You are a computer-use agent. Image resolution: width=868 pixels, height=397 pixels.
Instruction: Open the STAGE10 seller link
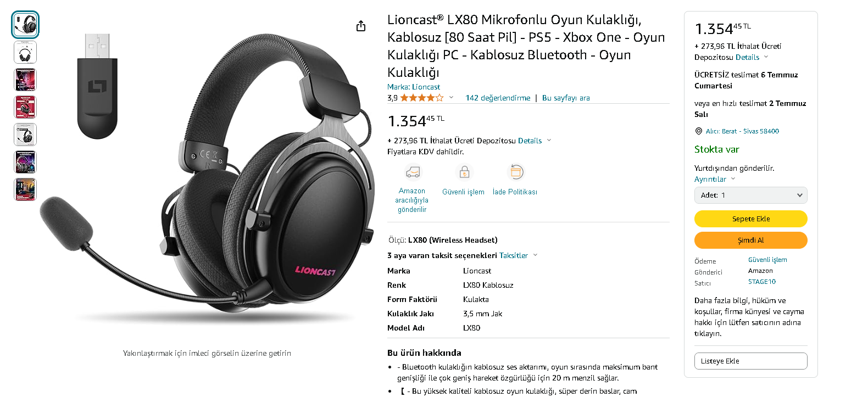coord(761,282)
